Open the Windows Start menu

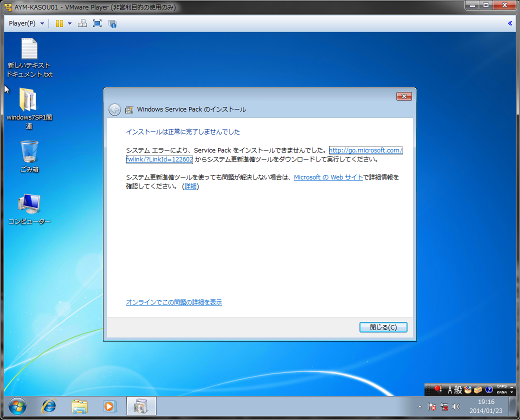coord(17,406)
